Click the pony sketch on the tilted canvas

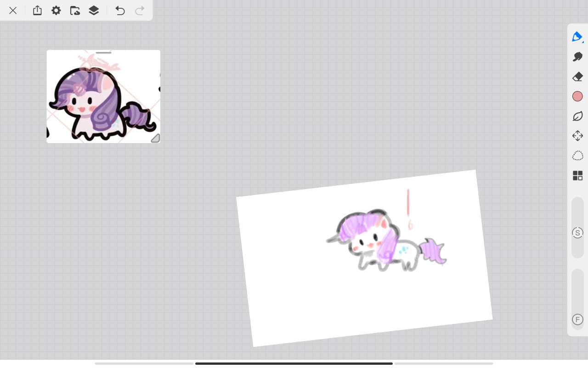(x=386, y=240)
